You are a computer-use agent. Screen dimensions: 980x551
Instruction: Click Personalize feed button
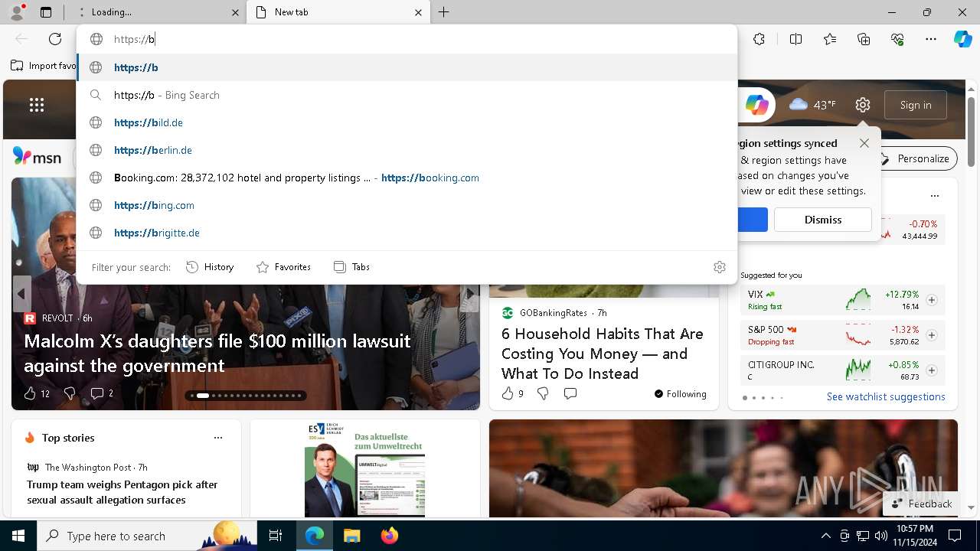click(x=915, y=158)
